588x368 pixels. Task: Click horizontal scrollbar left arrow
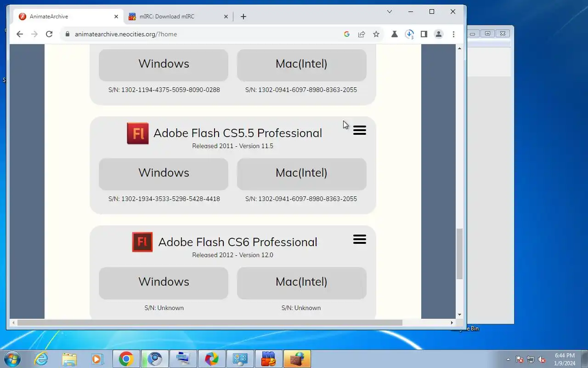(13, 322)
